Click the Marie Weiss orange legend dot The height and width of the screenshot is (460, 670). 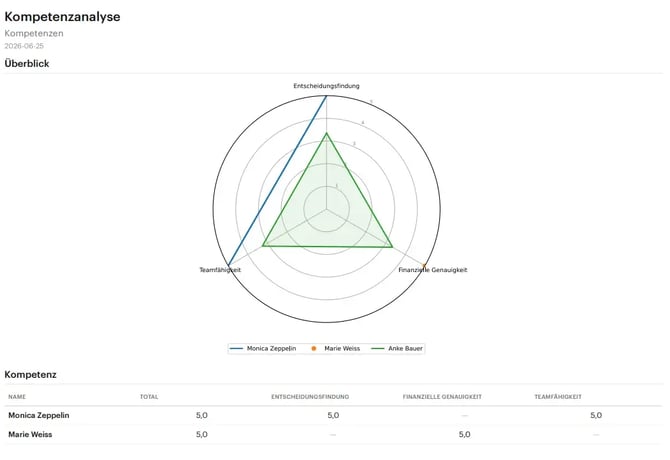coord(314,349)
